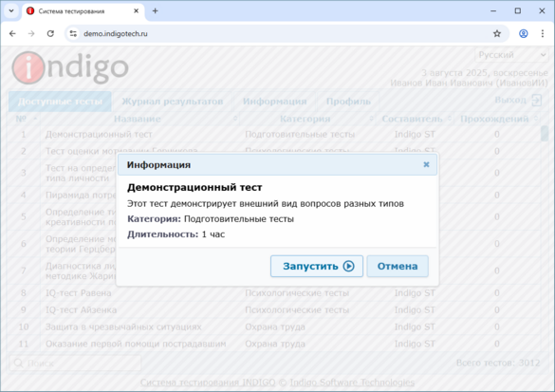555x392 pixels.
Task: Switch to Журнал результатов tab
Action: pos(173,102)
